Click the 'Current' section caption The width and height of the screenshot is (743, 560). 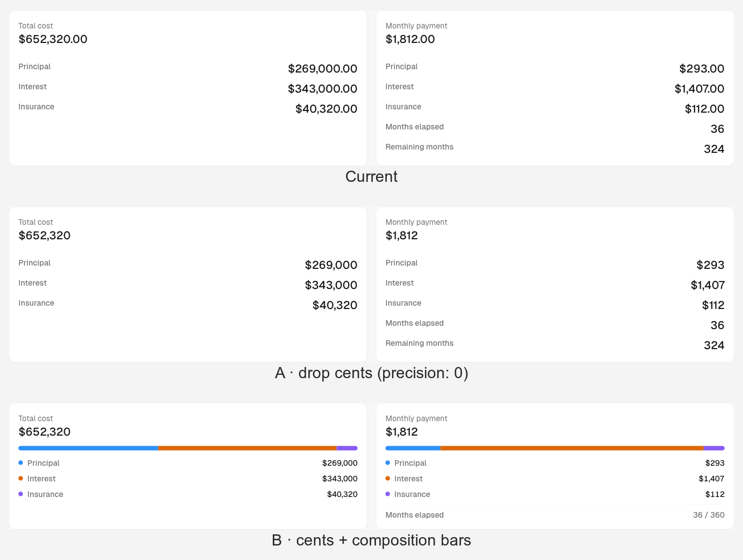click(371, 176)
